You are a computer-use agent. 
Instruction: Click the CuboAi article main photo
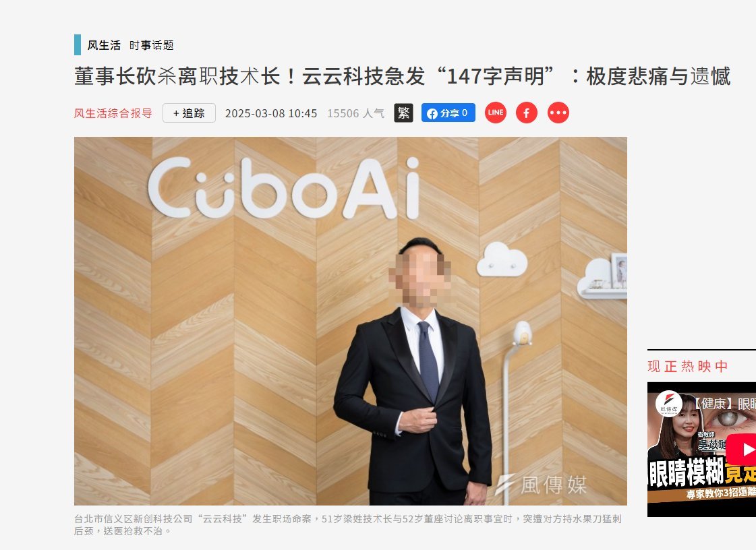[x=351, y=321]
